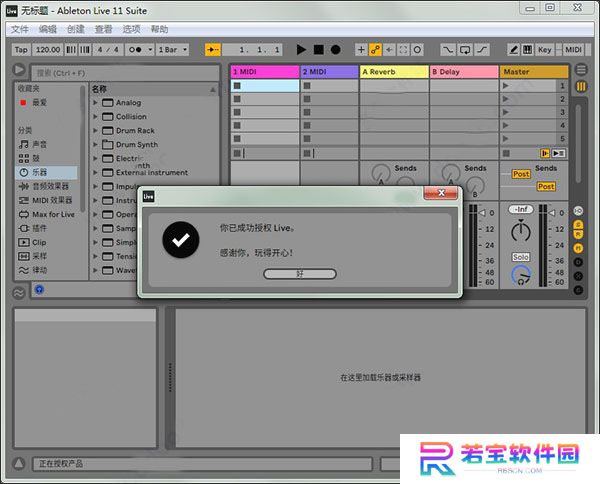600x484 pixels.
Task: Click the Stop transport button
Action: [x=318, y=49]
